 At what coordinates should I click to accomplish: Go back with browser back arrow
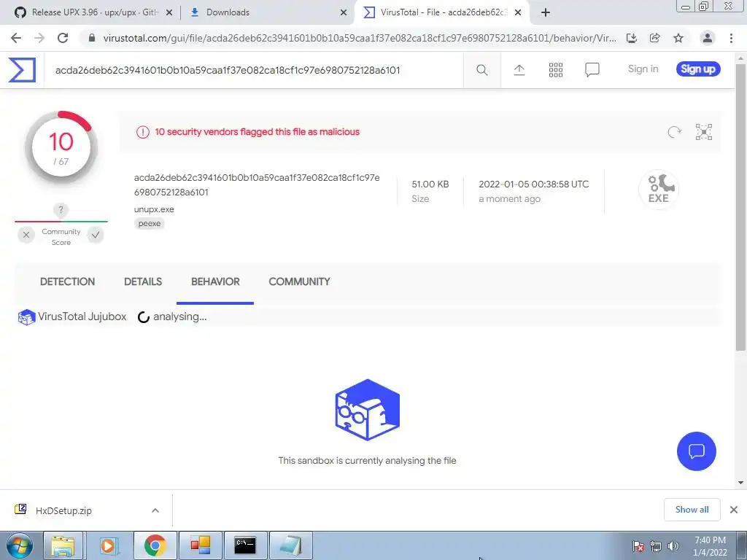16,38
